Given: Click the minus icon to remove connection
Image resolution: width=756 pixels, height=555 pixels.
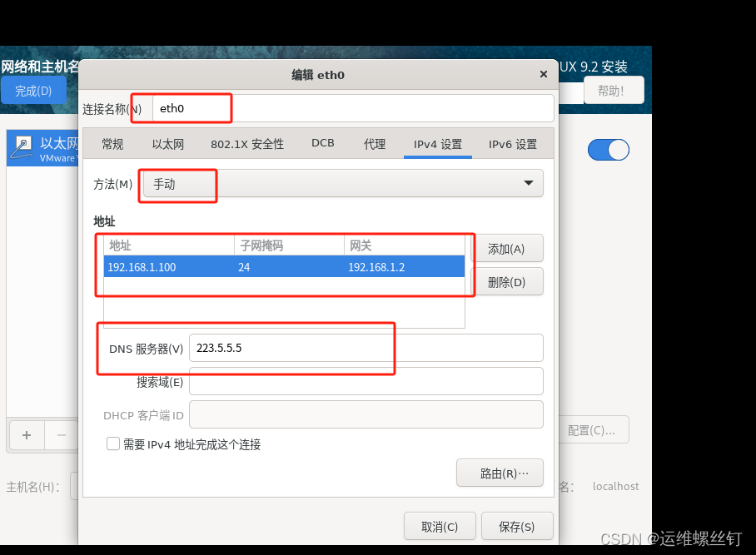Looking at the screenshot, I should coord(62,435).
